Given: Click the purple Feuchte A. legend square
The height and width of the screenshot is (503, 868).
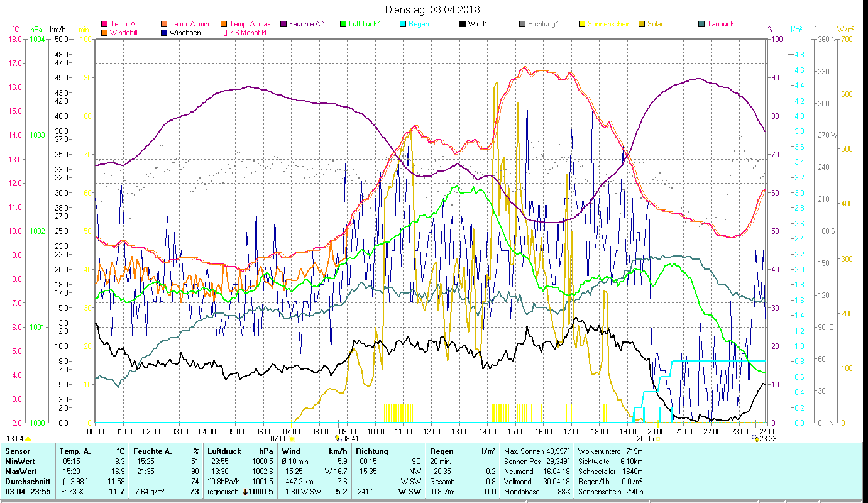Looking at the screenshot, I should point(284,25).
